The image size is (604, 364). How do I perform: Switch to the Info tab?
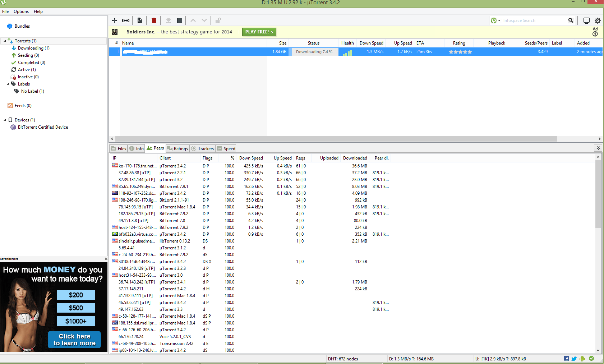point(137,149)
